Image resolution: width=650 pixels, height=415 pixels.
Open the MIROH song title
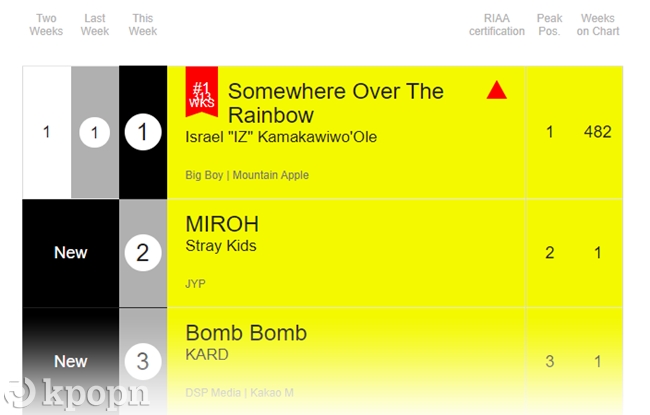[x=222, y=224]
